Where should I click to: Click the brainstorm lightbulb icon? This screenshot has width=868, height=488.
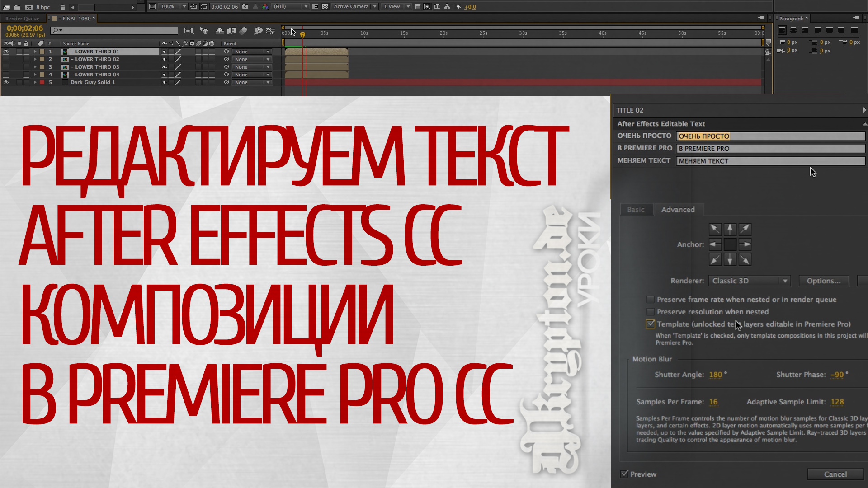258,31
